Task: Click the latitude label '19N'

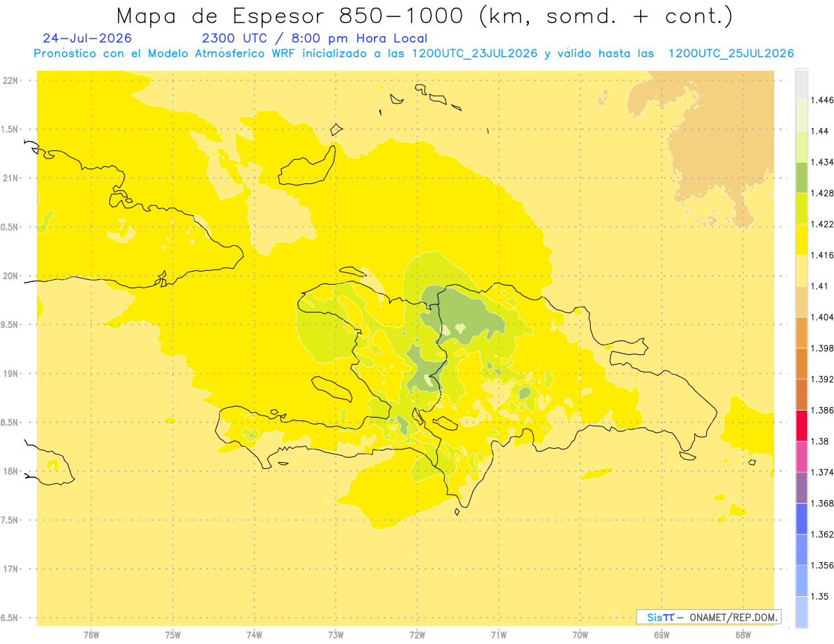Action: pos(10,374)
